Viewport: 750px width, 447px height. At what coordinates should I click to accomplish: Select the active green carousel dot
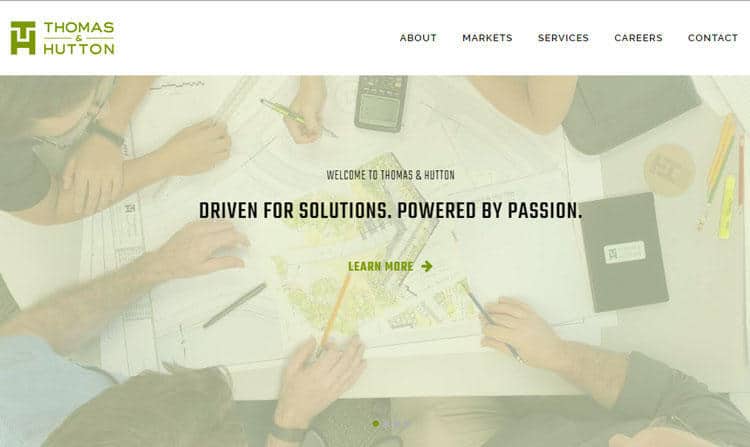point(375,424)
